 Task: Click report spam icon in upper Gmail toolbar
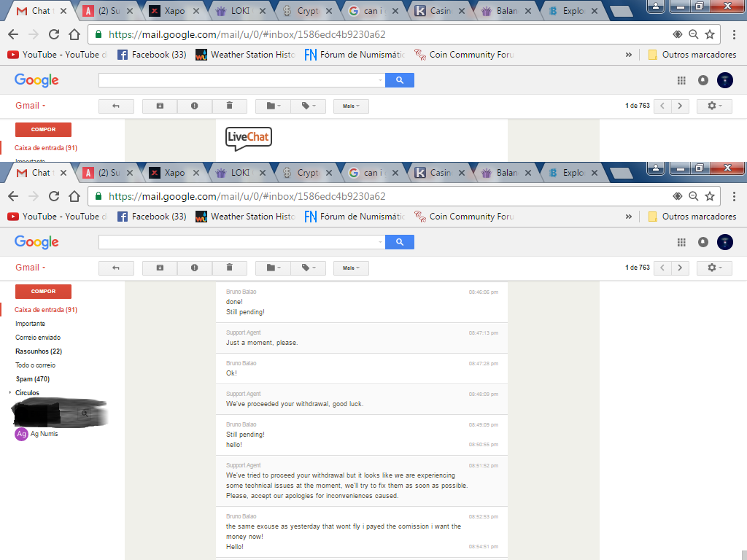coord(194,106)
